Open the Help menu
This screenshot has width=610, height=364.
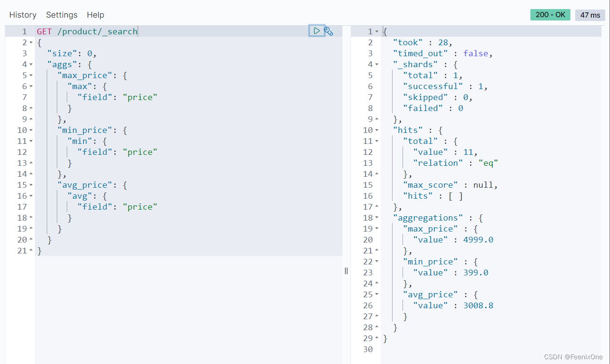(x=95, y=15)
